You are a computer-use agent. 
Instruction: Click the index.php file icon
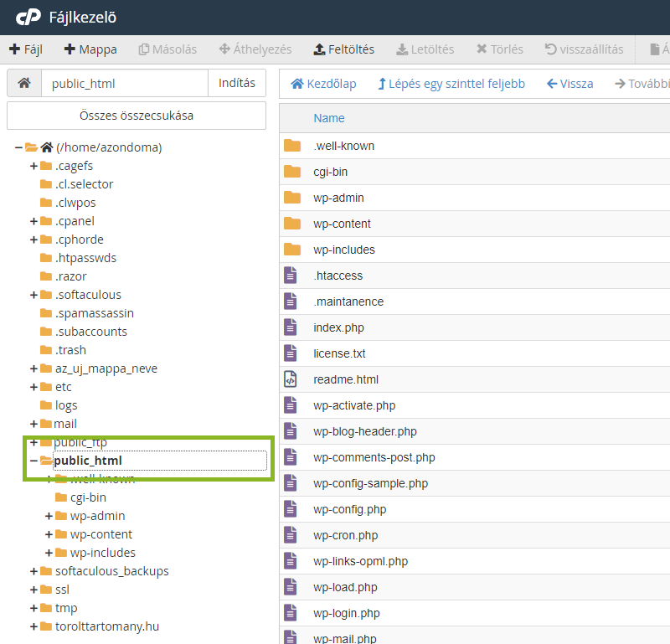[291, 327]
